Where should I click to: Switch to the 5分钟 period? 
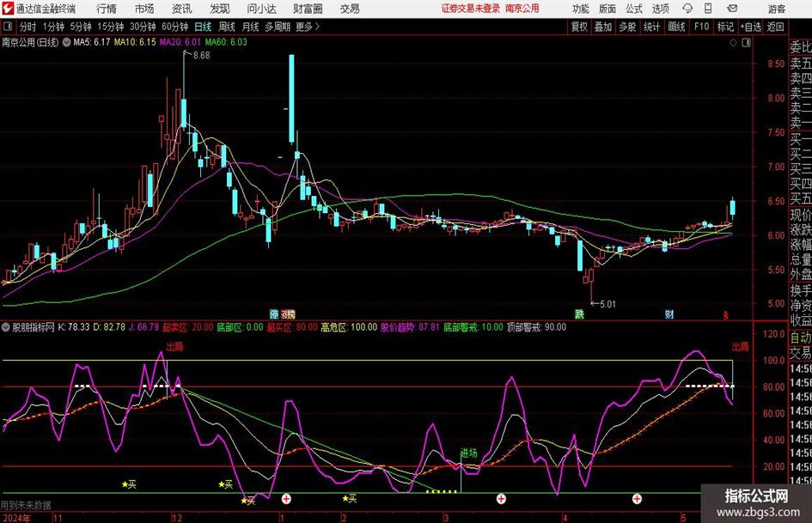[x=81, y=27]
